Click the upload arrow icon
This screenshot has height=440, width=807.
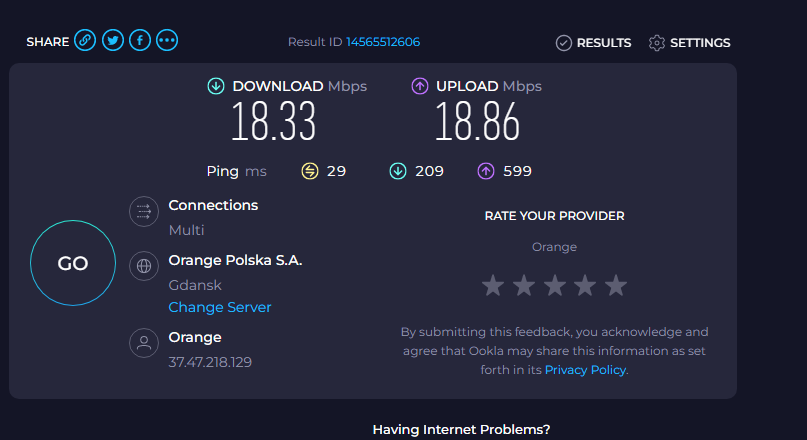tap(420, 86)
